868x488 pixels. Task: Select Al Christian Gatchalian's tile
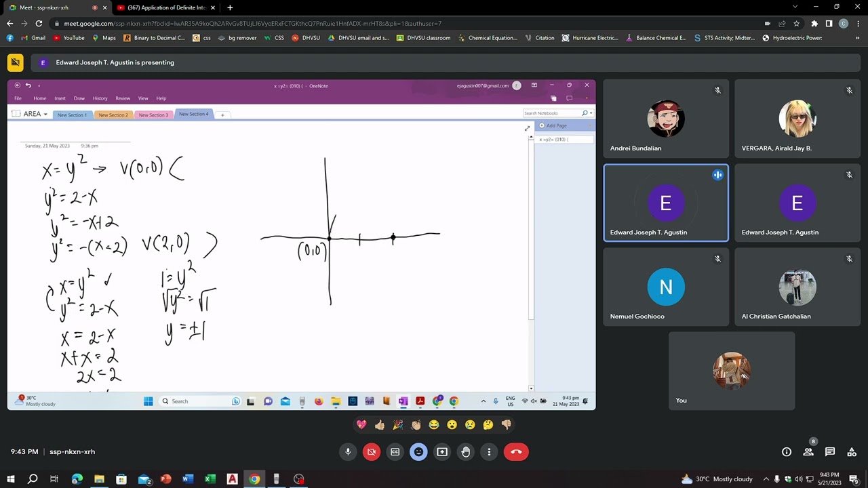point(797,287)
